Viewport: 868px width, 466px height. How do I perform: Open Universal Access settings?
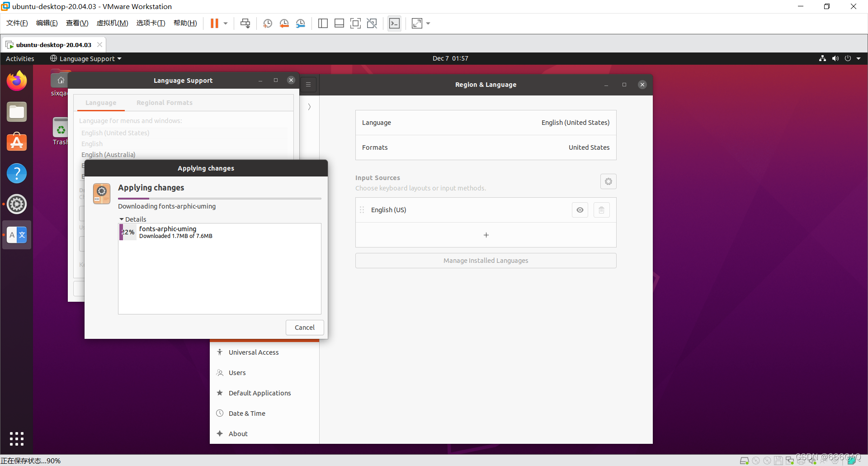264,352
